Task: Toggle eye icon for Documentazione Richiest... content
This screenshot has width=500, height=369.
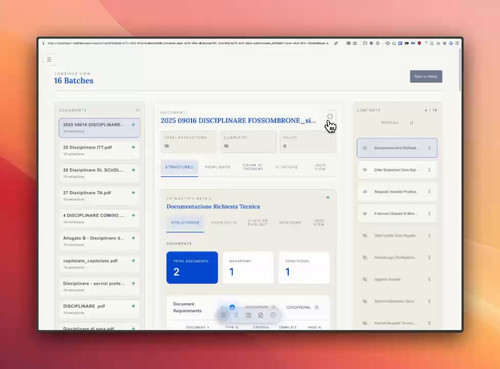Action: (365, 148)
